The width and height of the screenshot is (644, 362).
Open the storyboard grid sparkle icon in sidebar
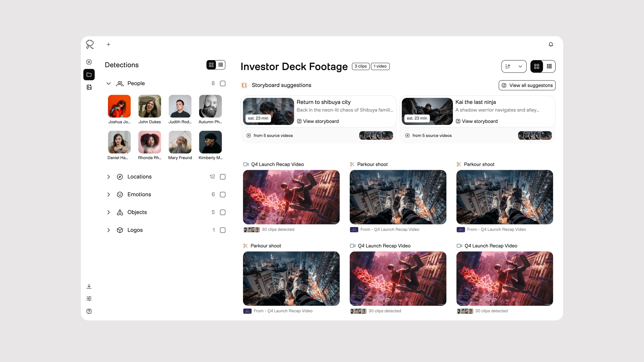point(89,87)
